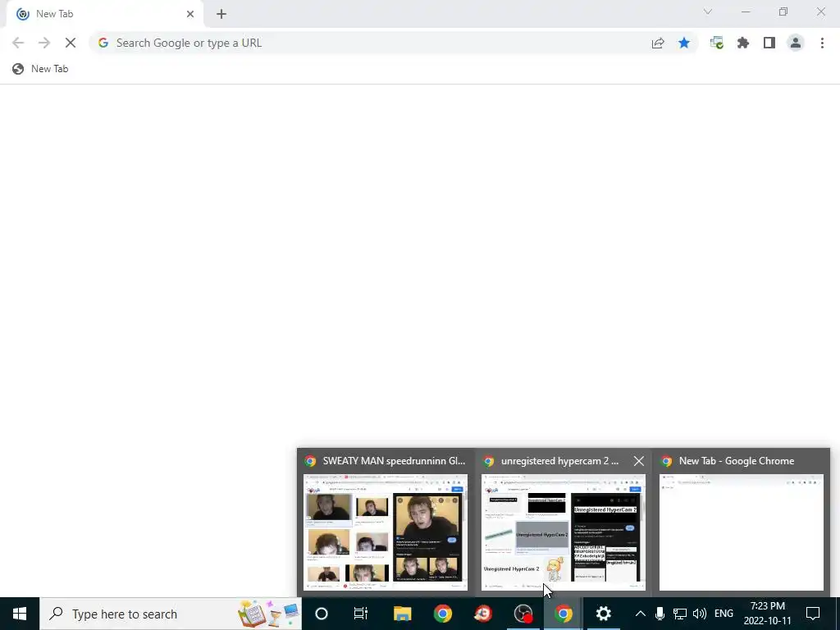Select the New Tab tab
This screenshot has height=630, width=840.
[x=104, y=15]
